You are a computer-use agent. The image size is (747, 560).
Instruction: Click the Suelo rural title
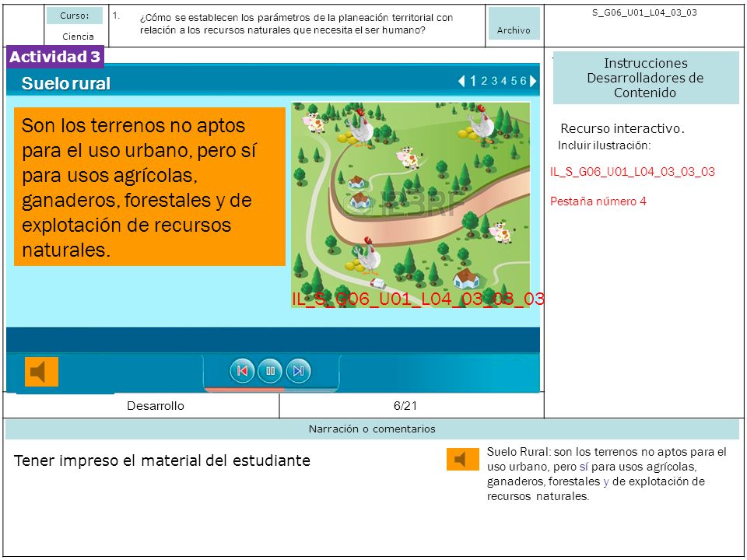point(66,83)
